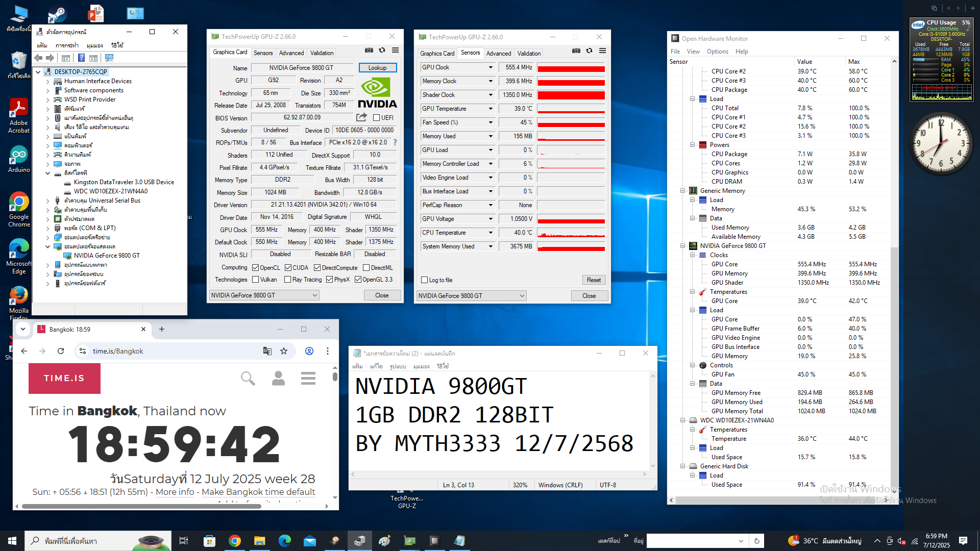The height and width of the screenshot is (551, 980).
Task: Click the search magnifier icon on time.is page
Action: pos(248,379)
